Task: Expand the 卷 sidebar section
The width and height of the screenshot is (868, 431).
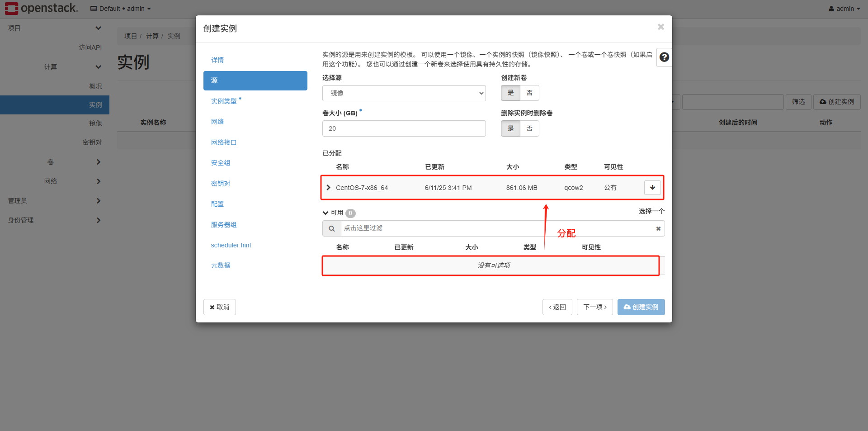Action: tap(55, 162)
